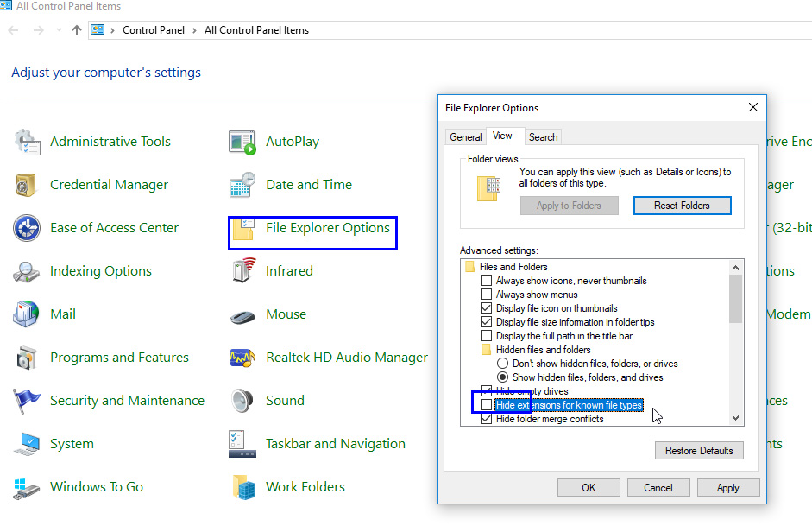Uncheck Display file size information in folder tips
This screenshot has height=526, width=812.
click(487, 322)
